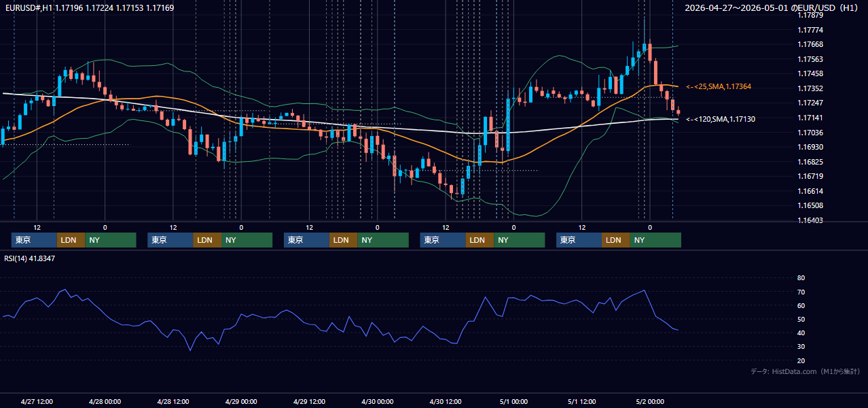Click the RSI 80 level label
The width and height of the screenshot is (868, 408).
[801, 278]
